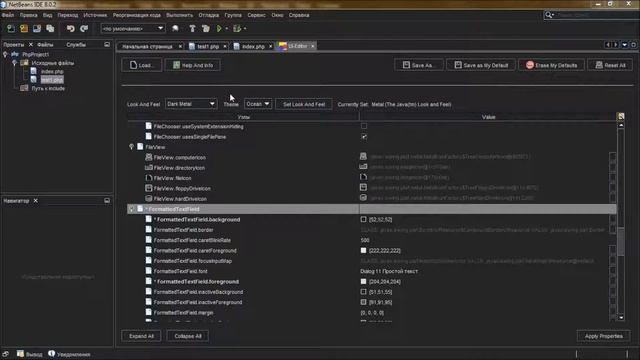The width and height of the screenshot is (640, 360).
Task: Open the Run Project dropdown arrow
Action: point(227,29)
